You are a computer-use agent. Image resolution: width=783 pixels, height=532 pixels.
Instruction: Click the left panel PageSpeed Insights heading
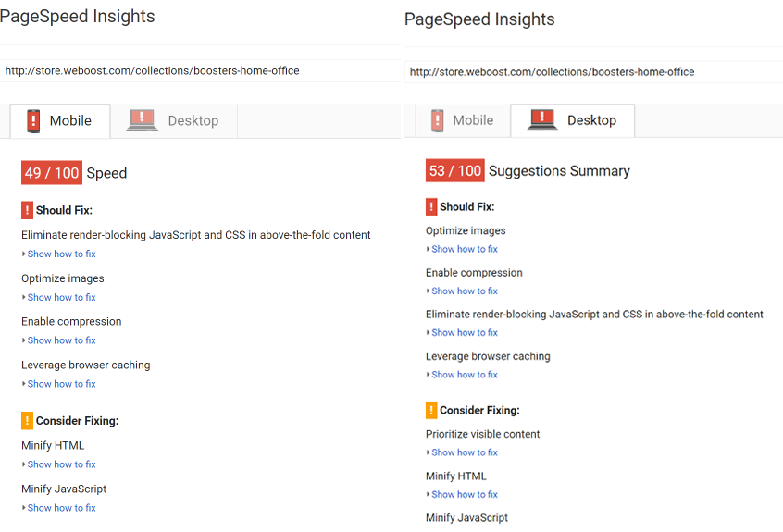click(x=77, y=17)
